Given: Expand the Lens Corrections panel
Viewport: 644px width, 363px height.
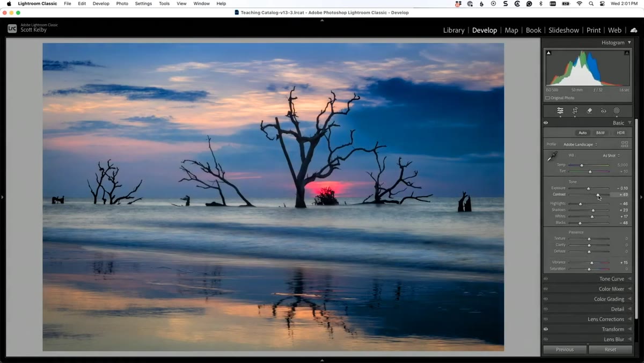Looking at the screenshot, I should tap(630, 319).
